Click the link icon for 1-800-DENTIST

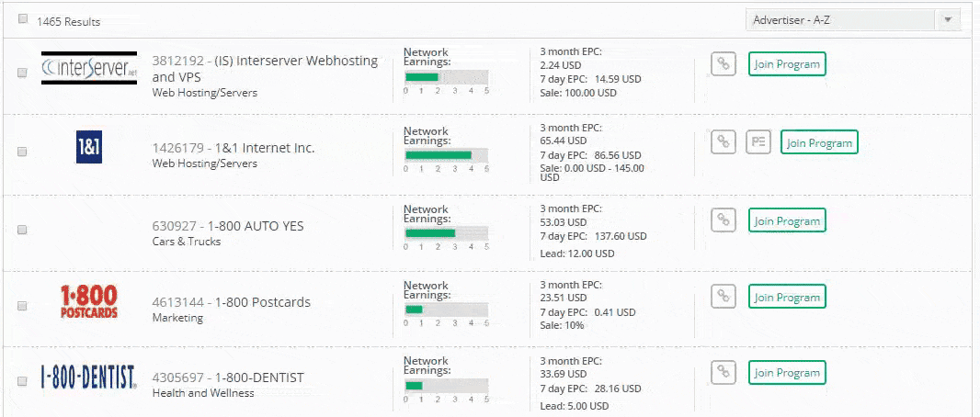(x=724, y=372)
